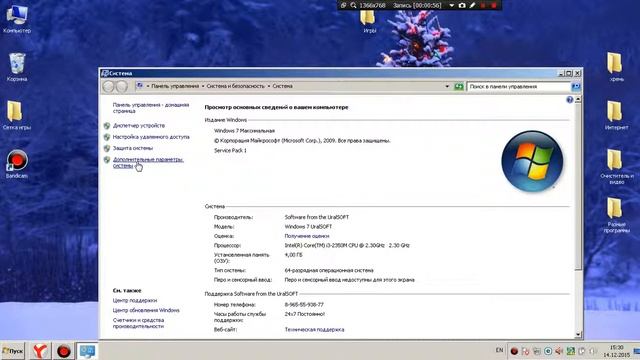640x360 pixels.
Task: Click the Service Pack 1 text
Action: tap(230, 151)
